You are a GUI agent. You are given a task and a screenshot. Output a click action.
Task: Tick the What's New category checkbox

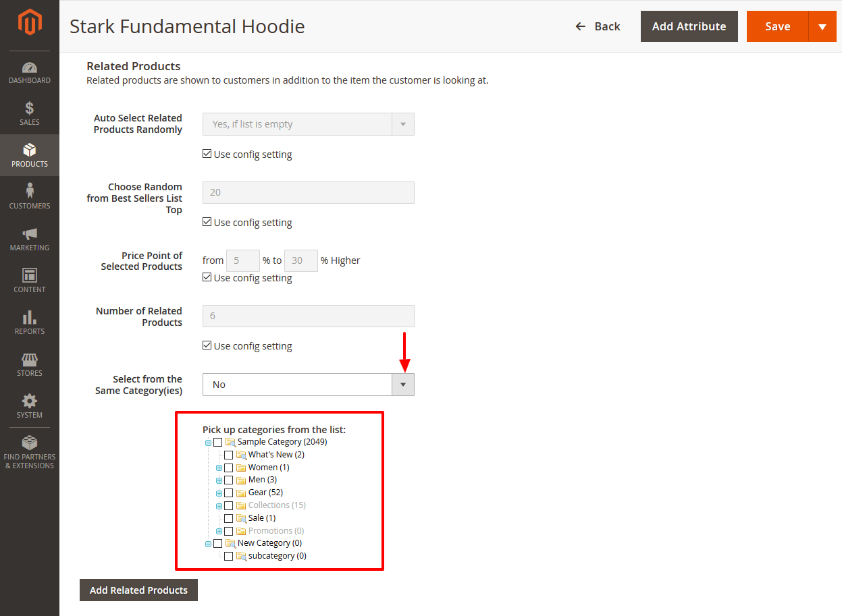tap(228, 455)
